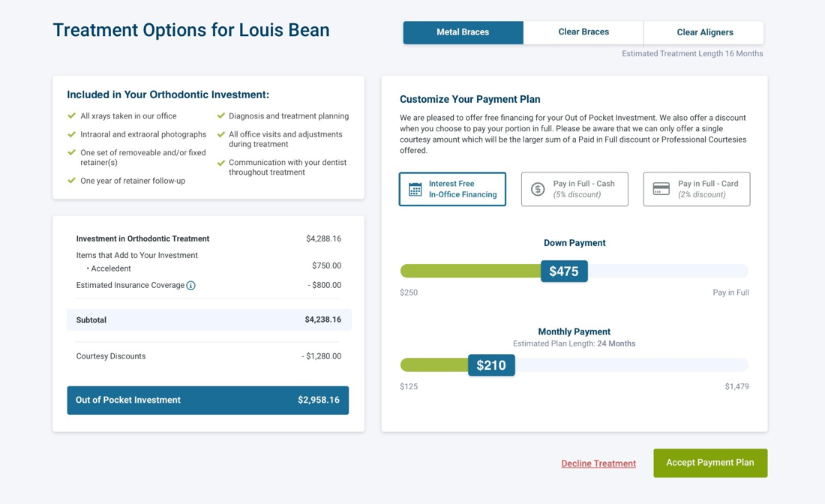Select the Metal Braces tab

click(463, 32)
